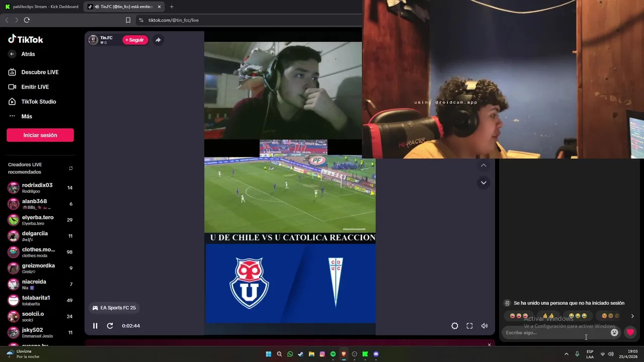
Task: Send the laughing emoji quick reaction
Action: pyautogui.click(x=578, y=316)
